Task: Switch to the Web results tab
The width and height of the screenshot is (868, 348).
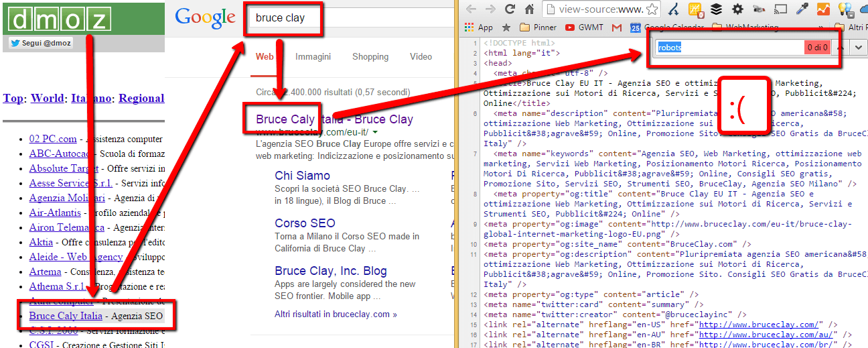Action: click(x=265, y=57)
